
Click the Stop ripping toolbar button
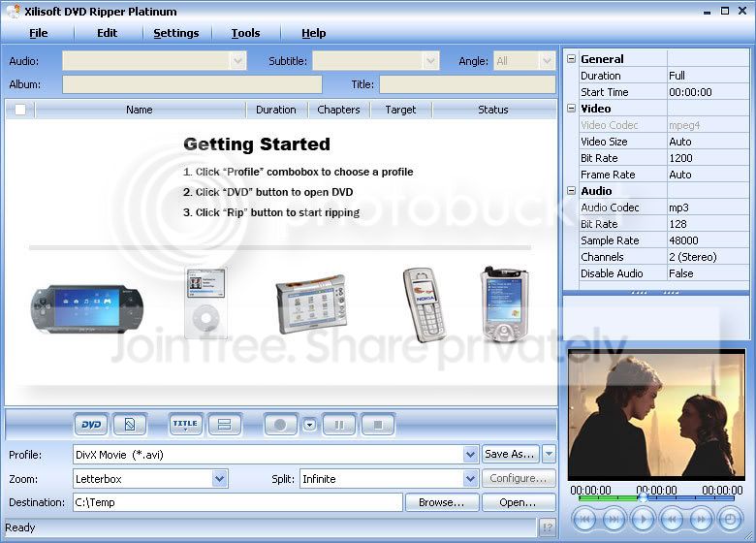(x=378, y=425)
